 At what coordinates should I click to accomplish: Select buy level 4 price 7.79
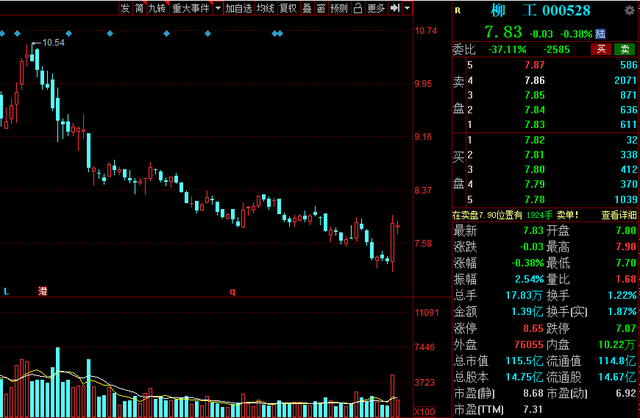(x=535, y=184)
